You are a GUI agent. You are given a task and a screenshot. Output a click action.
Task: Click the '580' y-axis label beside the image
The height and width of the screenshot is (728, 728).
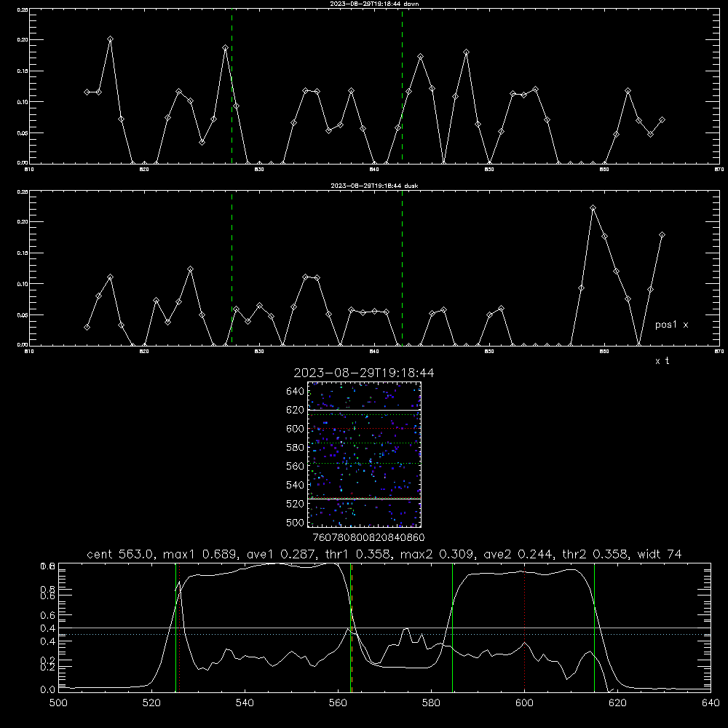[x=296, y=448]
